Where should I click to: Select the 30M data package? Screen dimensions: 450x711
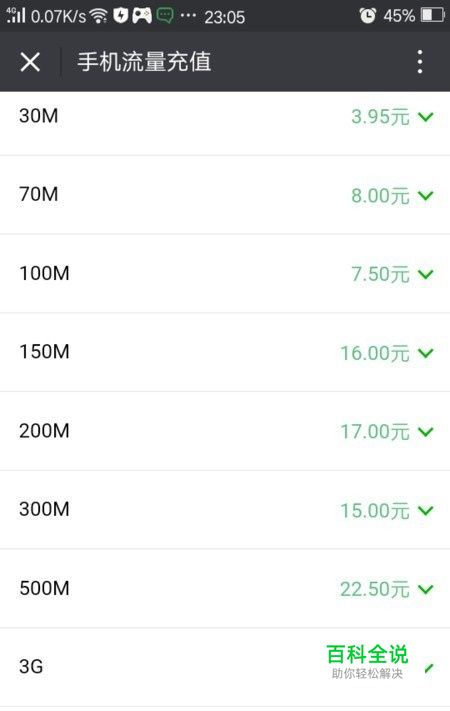pyautogui.click(x=225, y=117)
